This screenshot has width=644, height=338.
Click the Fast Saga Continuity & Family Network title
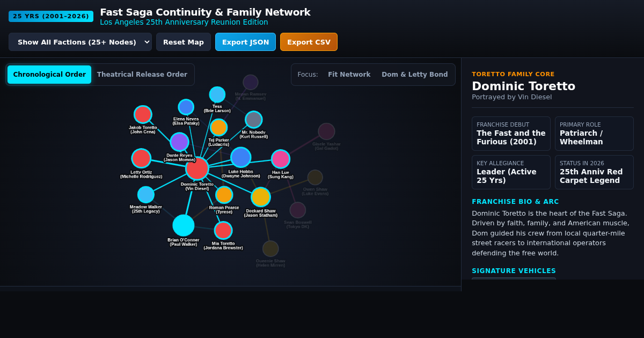pos(205,12)
